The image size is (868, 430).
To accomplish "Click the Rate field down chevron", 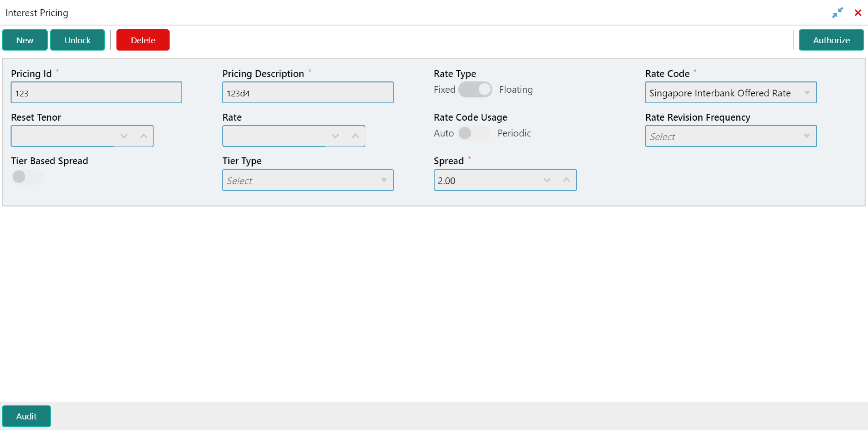I will click(x=335, y=136).
